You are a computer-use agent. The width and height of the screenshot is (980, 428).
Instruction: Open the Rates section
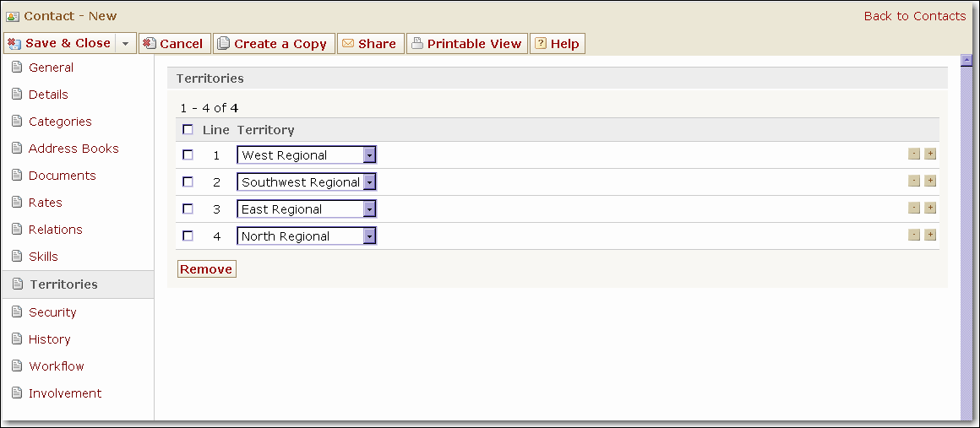point(45,203)
